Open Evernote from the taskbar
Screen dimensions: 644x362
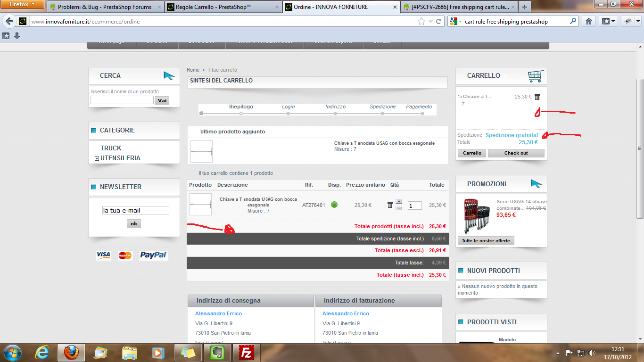point(217,353)
